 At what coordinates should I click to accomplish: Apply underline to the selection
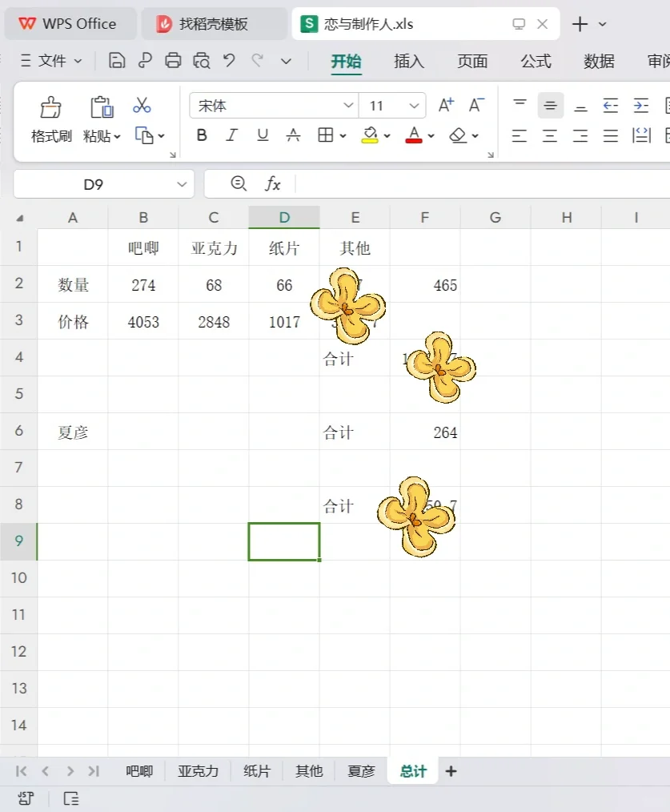click(x=262, y=135)
